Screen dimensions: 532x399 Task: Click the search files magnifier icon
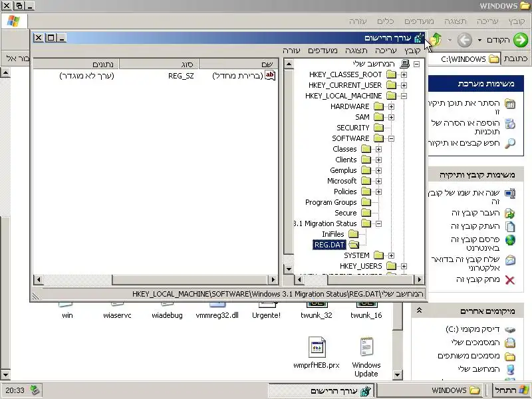pos(510,143)
